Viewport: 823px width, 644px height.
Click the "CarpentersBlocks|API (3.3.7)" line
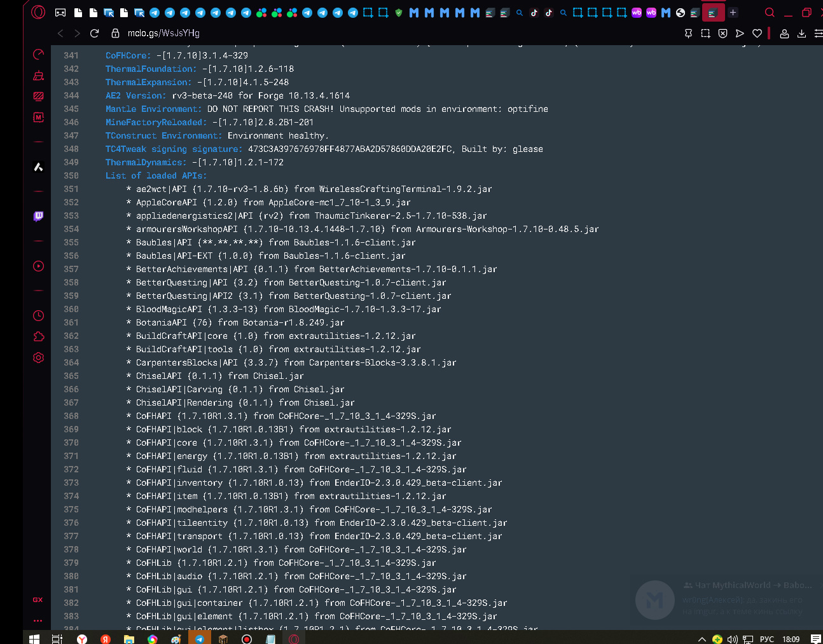[291, 362]
